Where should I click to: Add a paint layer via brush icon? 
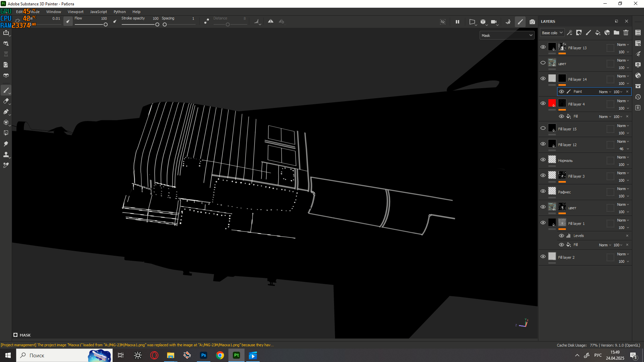tap(588, 33)
